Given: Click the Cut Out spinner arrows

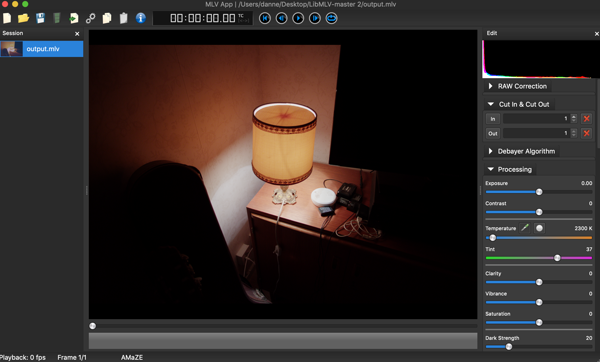Looking at the screenshot, I should coord(573,133).
